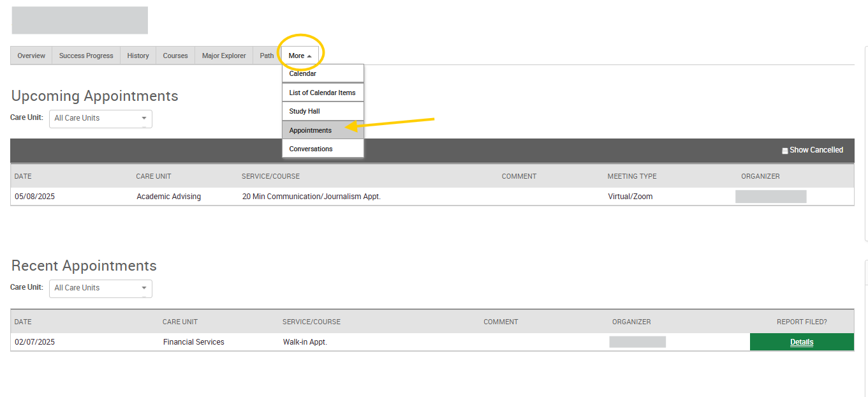This screenshot has height=397, width=868.
Task: Open the Overview tab
Action: pos(31,56)
